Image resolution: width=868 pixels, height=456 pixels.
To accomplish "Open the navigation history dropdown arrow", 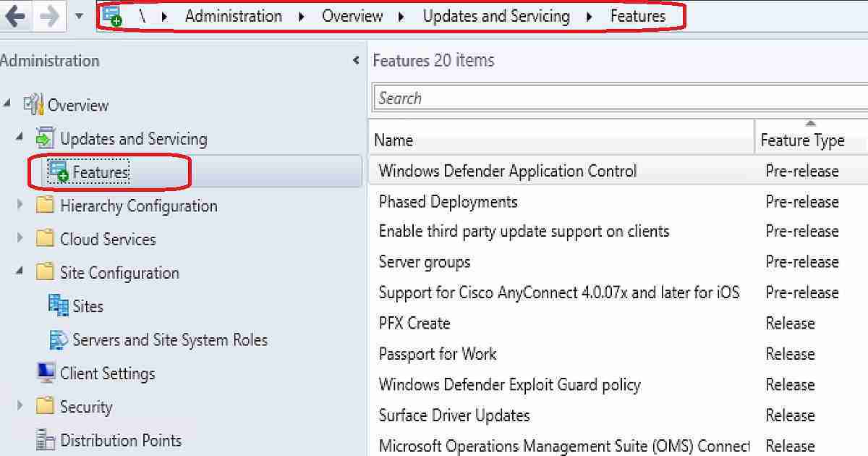I will [x=78, y=15].
